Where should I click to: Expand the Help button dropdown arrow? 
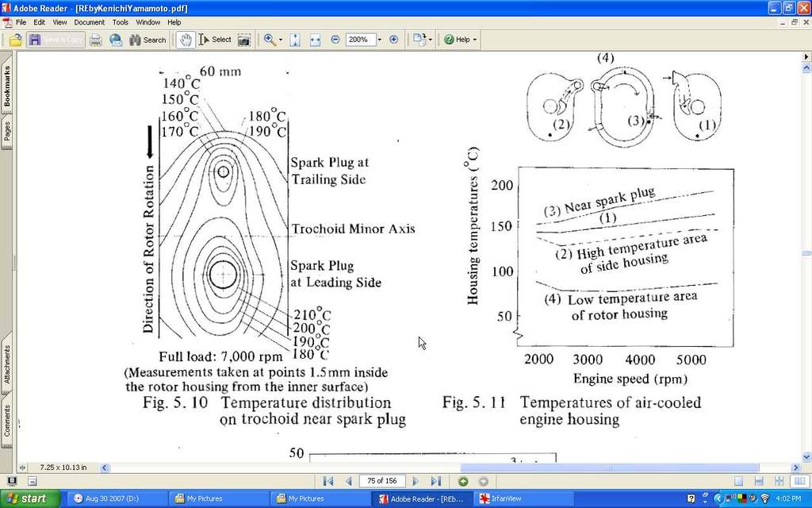pyautogui.click(x=475, y=40)
